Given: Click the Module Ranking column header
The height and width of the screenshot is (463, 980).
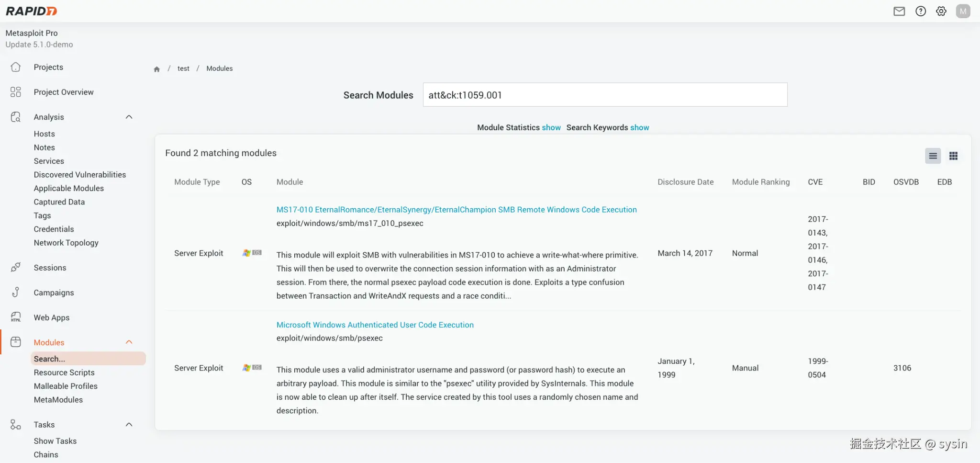Looking at the screenshot, I should [761, 182].
